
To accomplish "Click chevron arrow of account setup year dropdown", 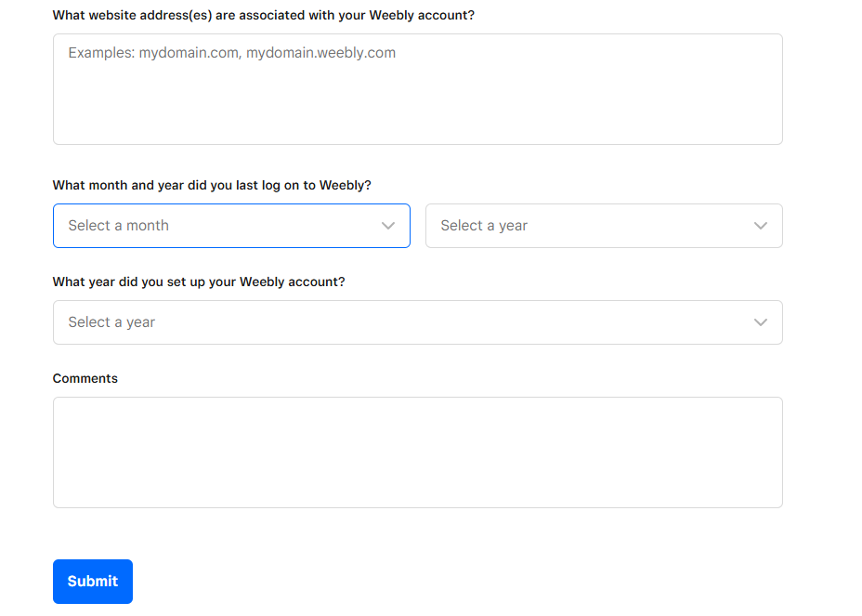I will (761, 322).
